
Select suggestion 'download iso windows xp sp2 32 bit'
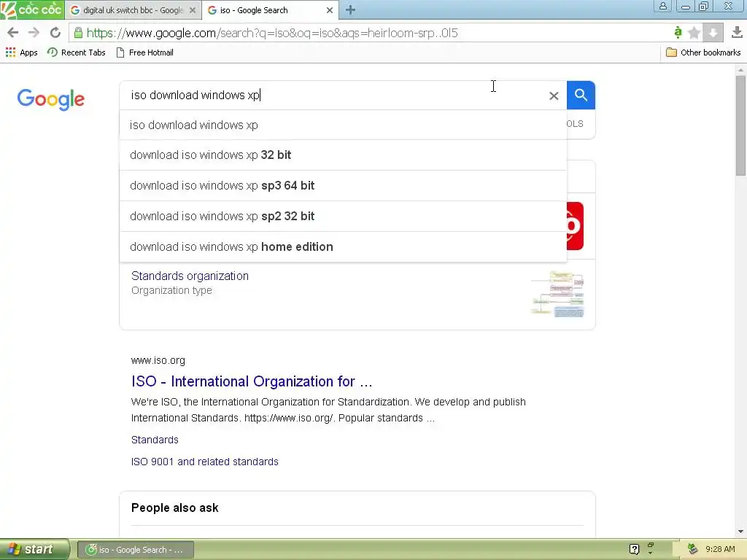343,216
